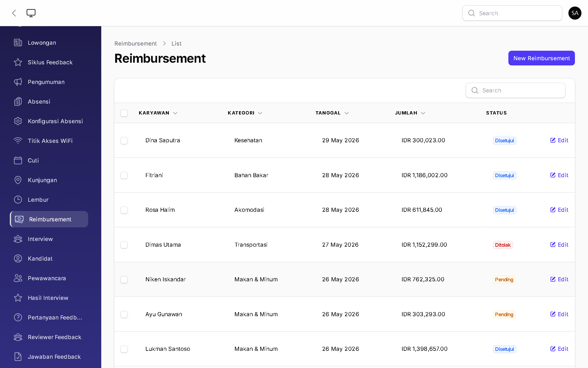Click the Absensi clipboard icon
The image size is (588, 368).
point(18,101)
